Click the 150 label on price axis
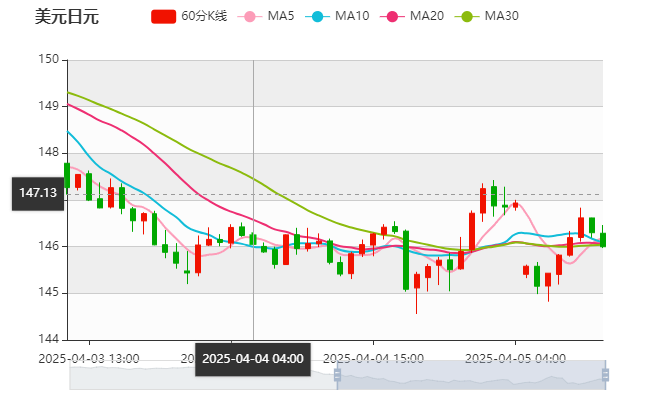The width and height of the screenshot is (670, 400). coord(50,59)
